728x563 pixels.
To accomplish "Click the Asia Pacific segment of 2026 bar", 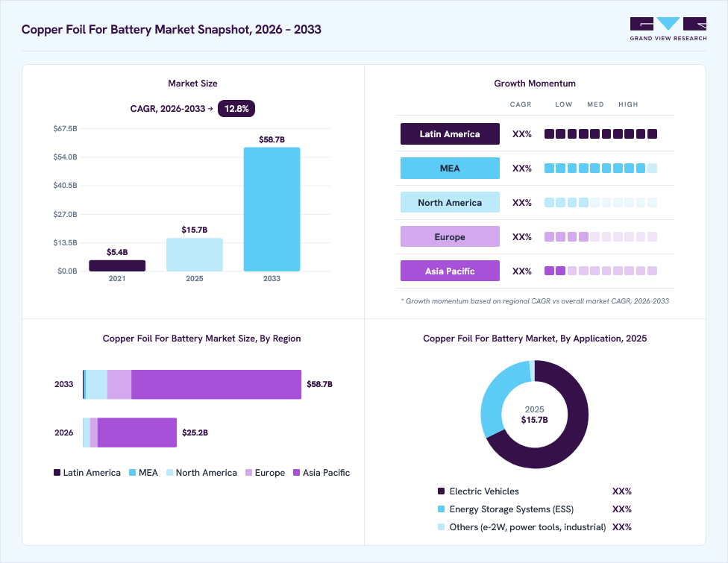I will click(137, 433).
